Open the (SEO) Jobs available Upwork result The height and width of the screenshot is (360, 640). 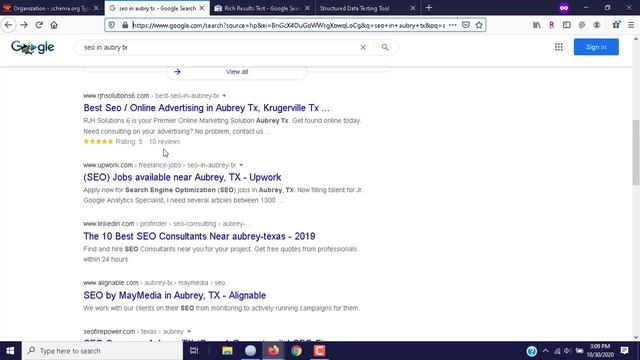[182, 177]
